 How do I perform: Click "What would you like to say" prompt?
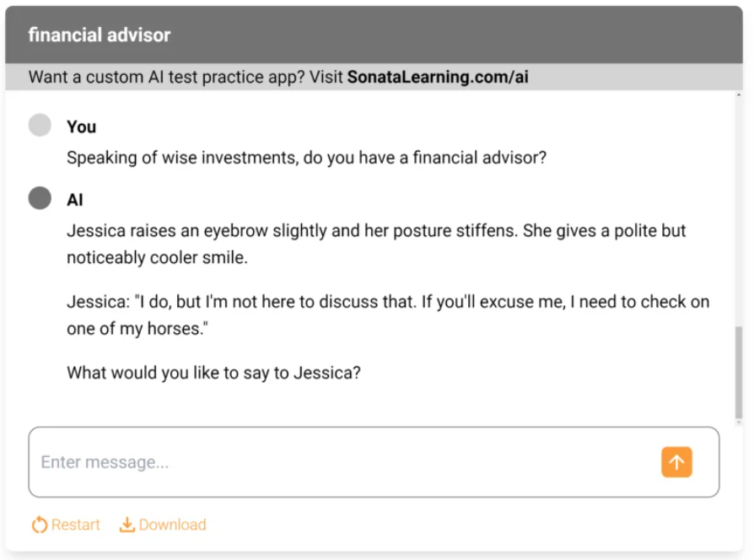[x=213, y=372]
